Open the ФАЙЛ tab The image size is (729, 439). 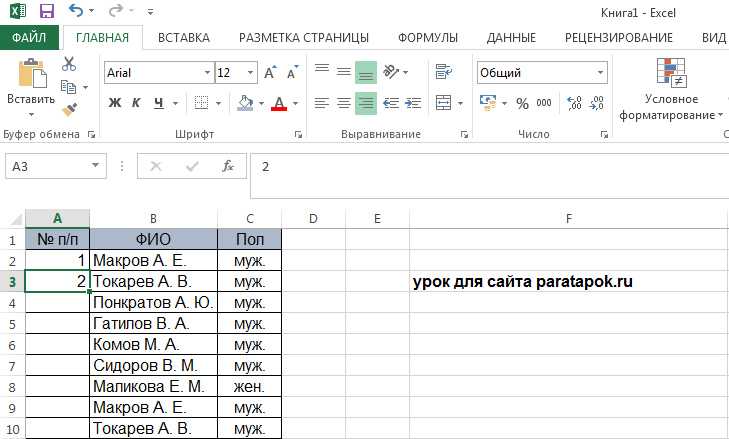pos(29,38)
